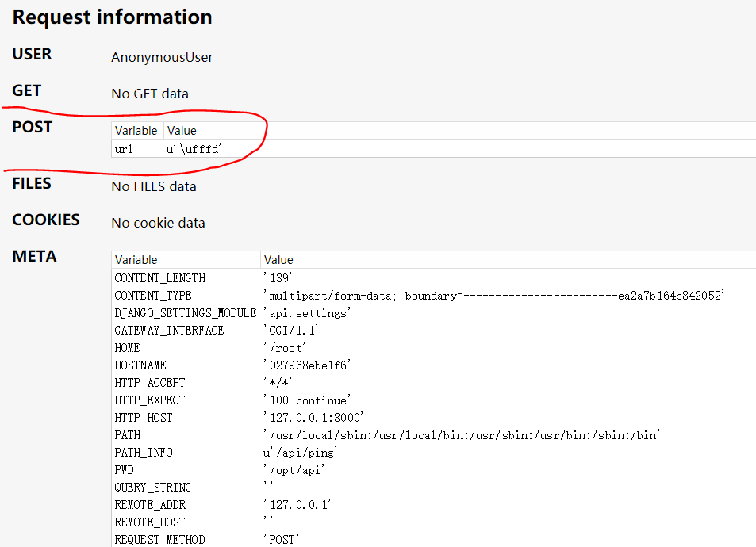Select the AnonymousUser value

tap(162, 57)
